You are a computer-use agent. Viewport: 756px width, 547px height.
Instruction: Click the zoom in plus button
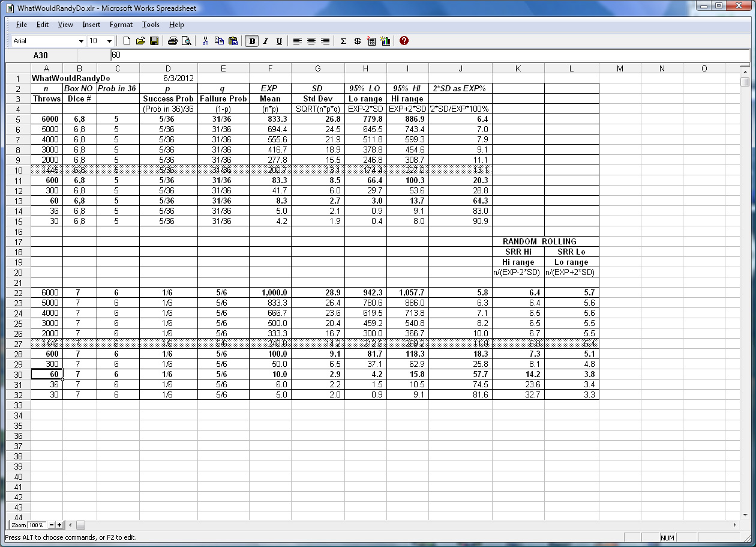click(x=59, y=525)
